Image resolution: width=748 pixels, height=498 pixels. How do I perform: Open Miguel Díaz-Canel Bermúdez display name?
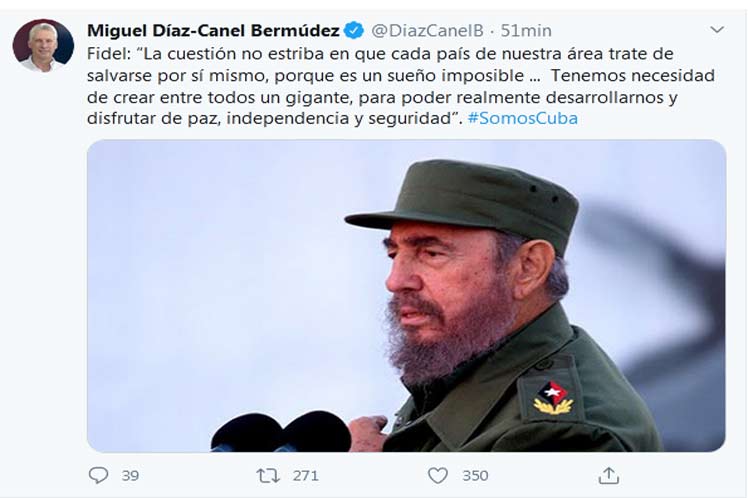[x=213, y=31]
